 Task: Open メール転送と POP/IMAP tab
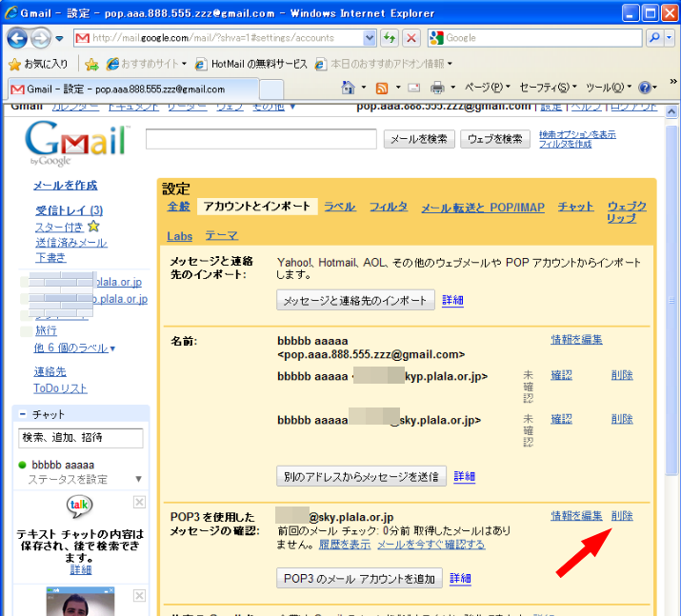483,208
